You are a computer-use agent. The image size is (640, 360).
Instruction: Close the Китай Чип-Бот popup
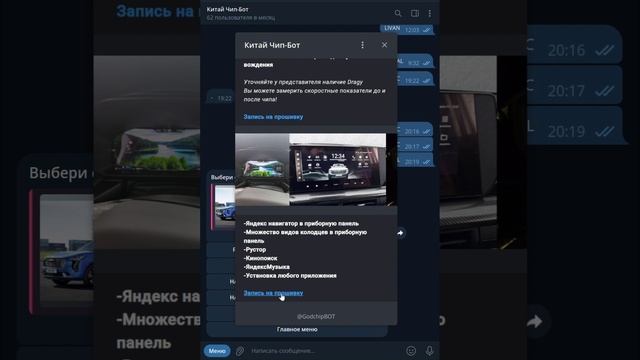click(384, 45)
